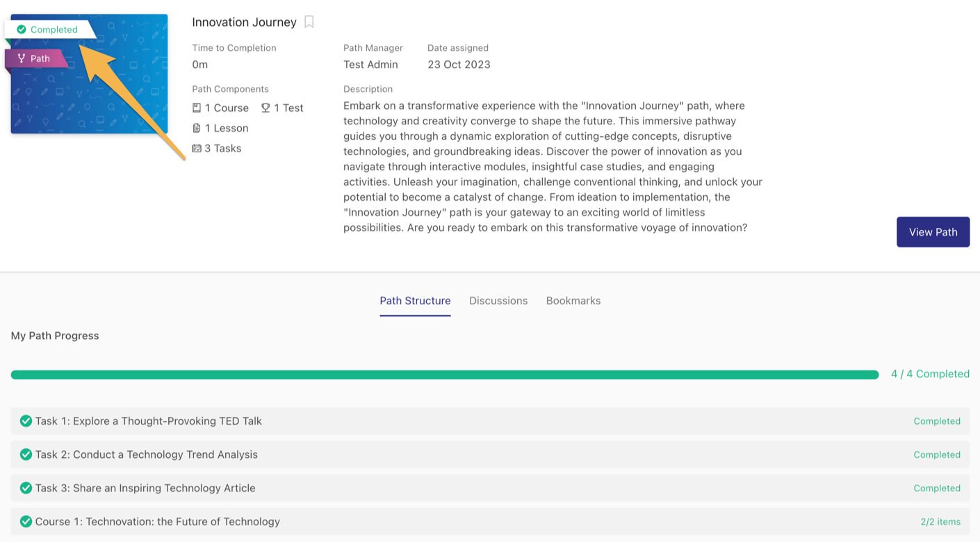The image size is (980, 542).
Task: Switch to the Discussions tab
Action: tap(498, 300)
